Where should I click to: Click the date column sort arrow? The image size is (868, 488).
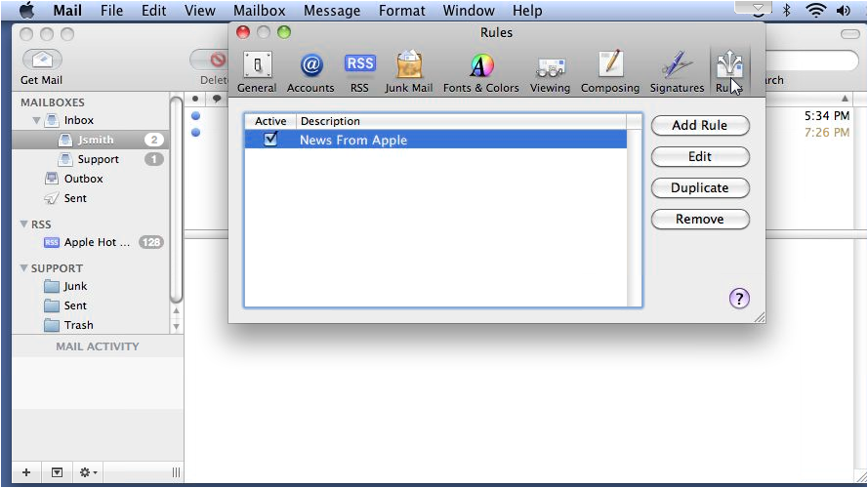(845, 99)
